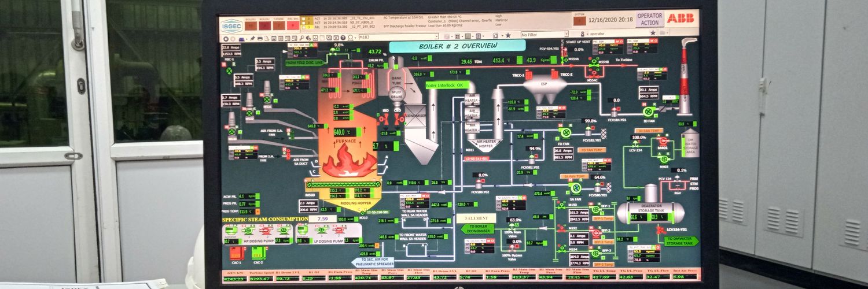Viewport: 868px width, 289px height.
Task: Select the BFP-1 pump symbol
Action: [596, 210]
